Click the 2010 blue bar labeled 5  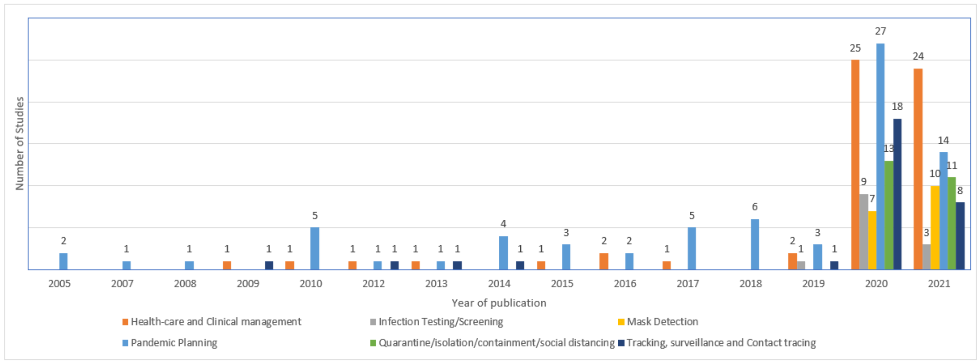point(315,248)
